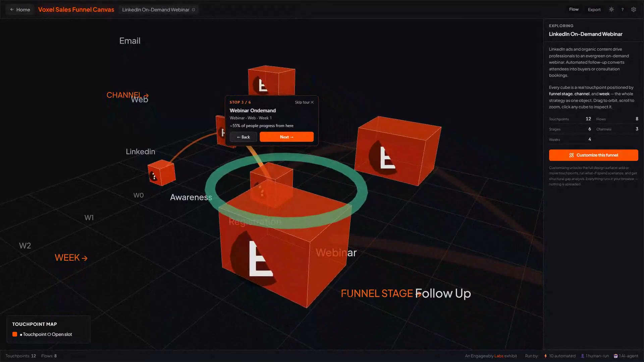644x362 pixels.
Task: Select the big cube on the right side
Action: [x=397, y=151]
